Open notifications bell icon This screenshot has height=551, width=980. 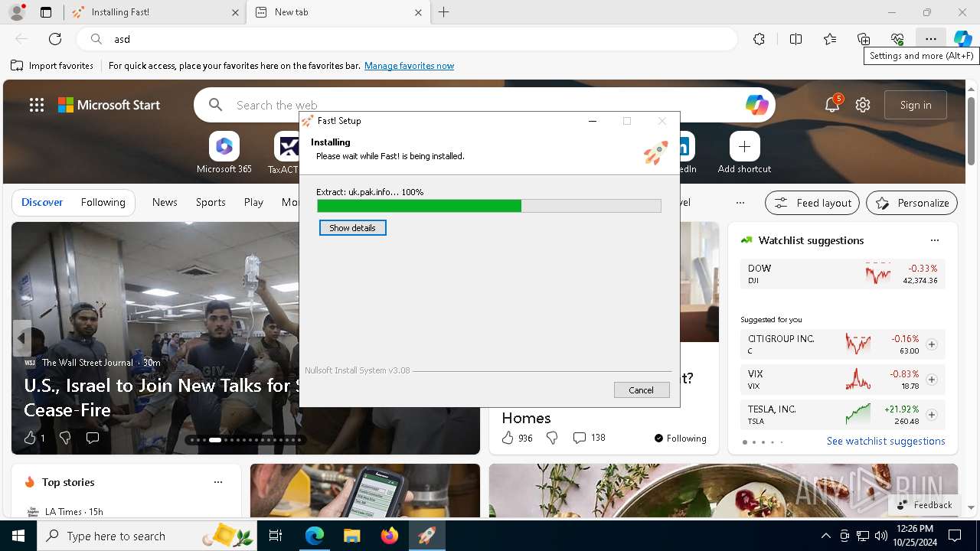832,106
